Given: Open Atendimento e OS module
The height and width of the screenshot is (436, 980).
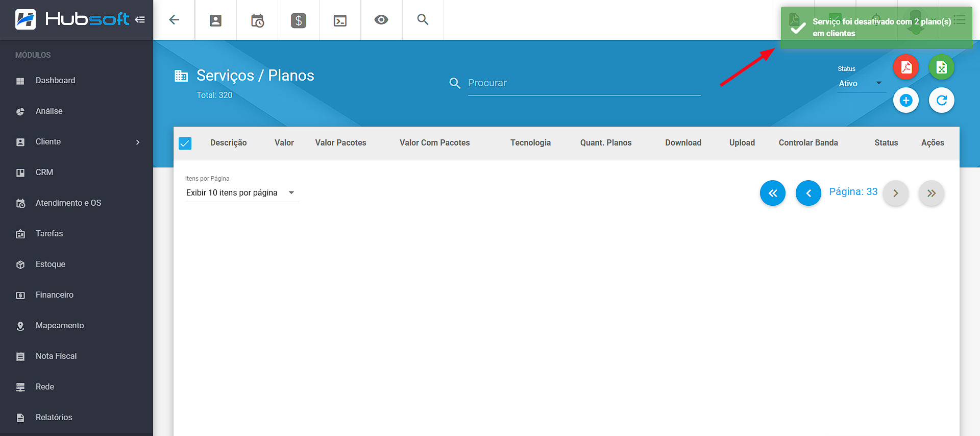Looking at the screenshot, I should click(77, 203).
